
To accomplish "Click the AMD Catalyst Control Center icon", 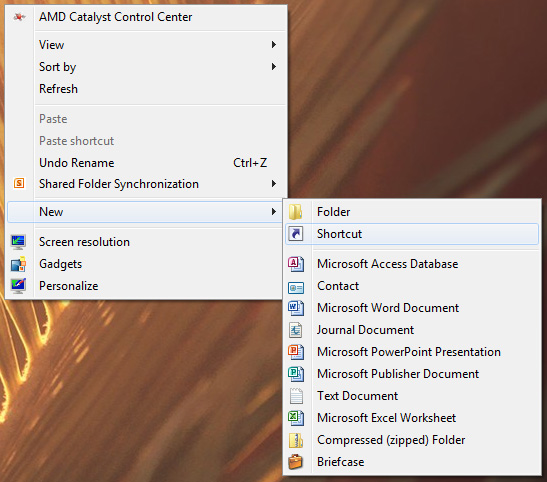I will (x=19, y=17).
